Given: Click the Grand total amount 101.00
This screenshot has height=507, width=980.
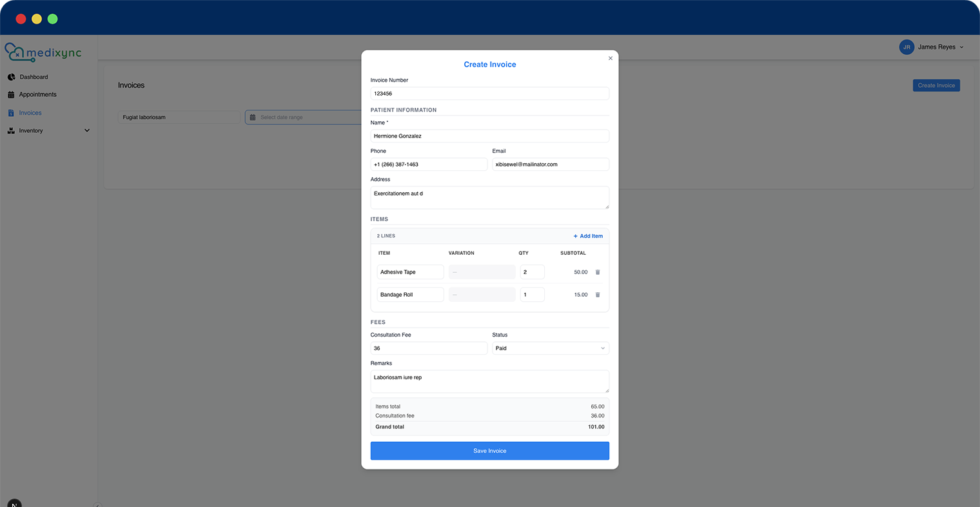Looking at the screenshot, I should 596,427.
